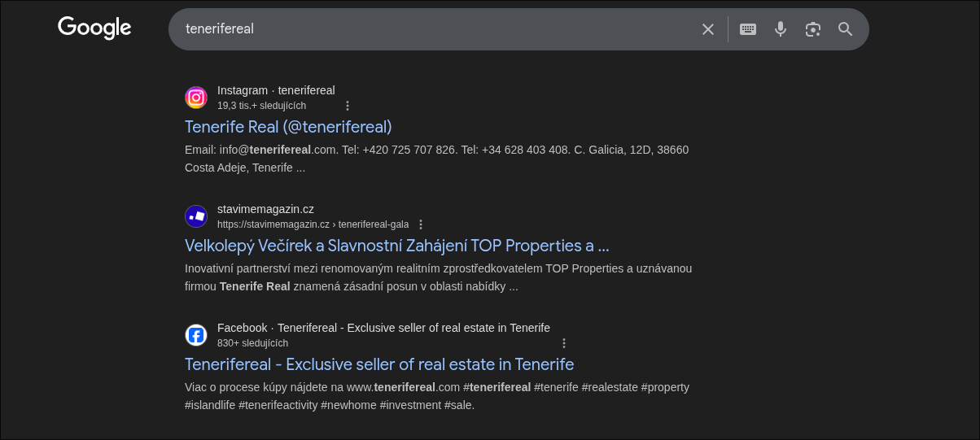Screen dimensions: 980x440
Task: Click the stavimemagazin.cz site favicon
Action: [x=196, y=216]
